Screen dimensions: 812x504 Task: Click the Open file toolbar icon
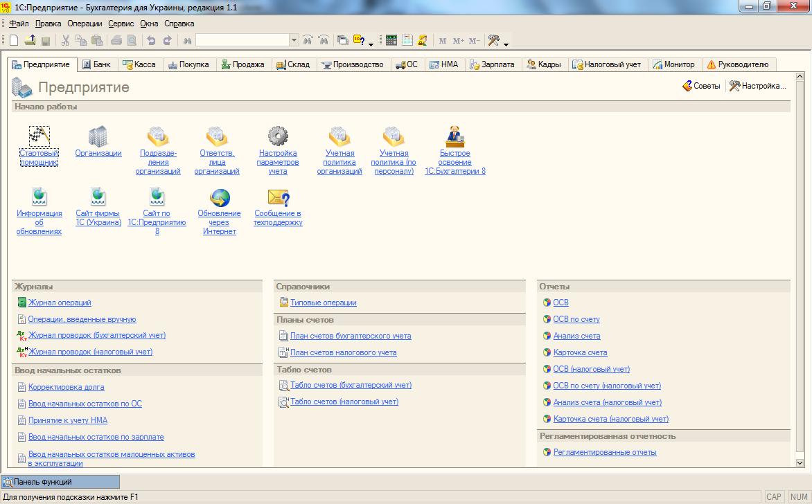point(30,40)
